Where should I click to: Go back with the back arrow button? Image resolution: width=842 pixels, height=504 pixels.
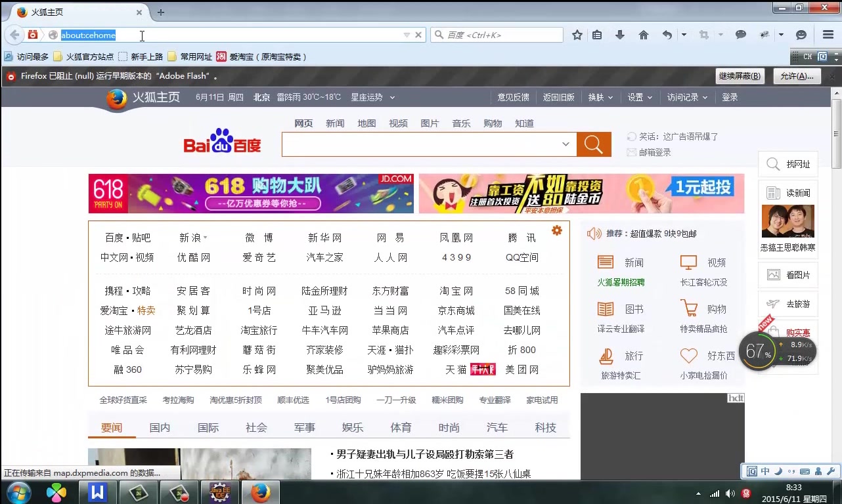pyautogui.click(x=14, y=35)
